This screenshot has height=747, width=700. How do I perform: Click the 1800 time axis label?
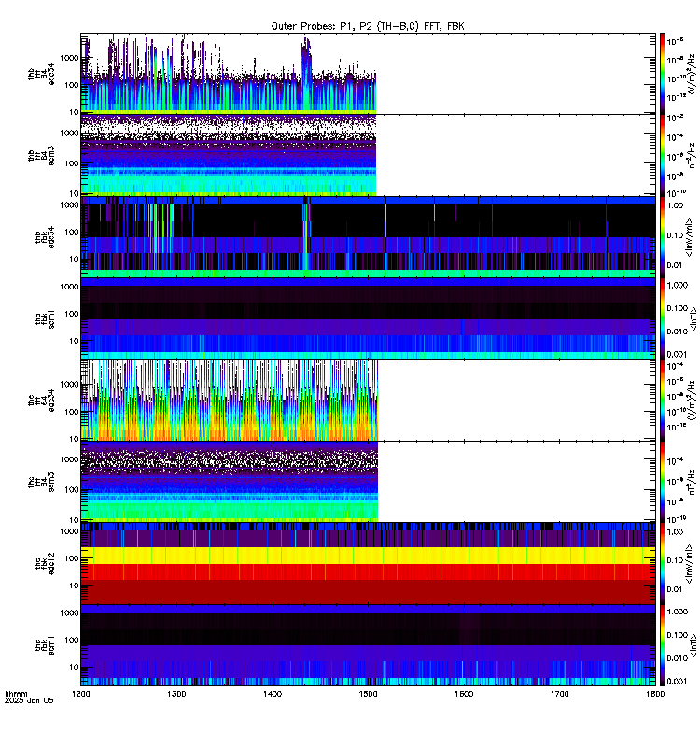click(656, 694)
